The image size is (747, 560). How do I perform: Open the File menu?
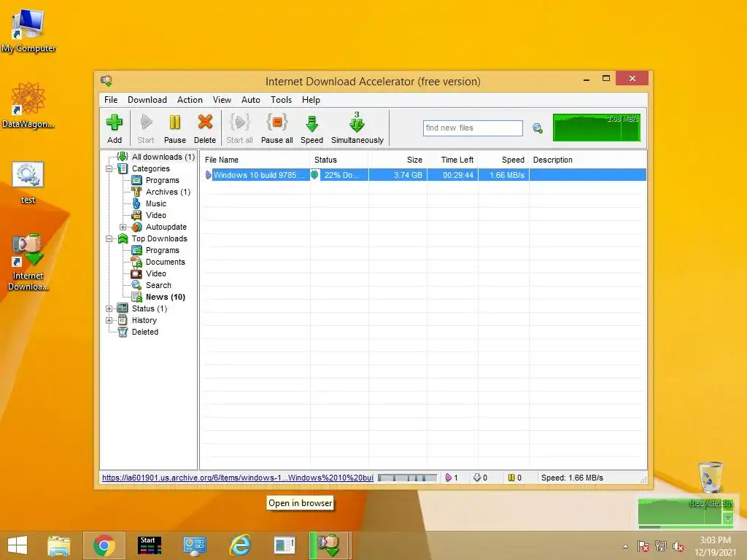pyautogui.click(x=111, y=99)
